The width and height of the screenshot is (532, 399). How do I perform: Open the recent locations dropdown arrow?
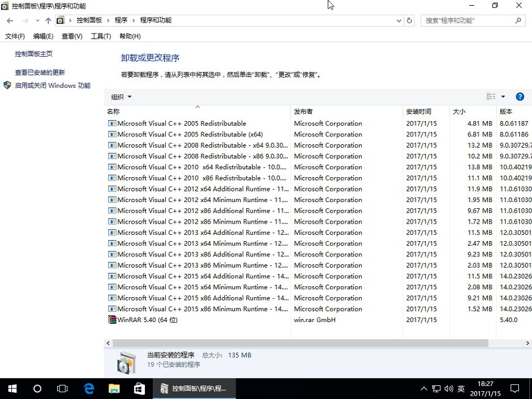(x=37, y=21)
